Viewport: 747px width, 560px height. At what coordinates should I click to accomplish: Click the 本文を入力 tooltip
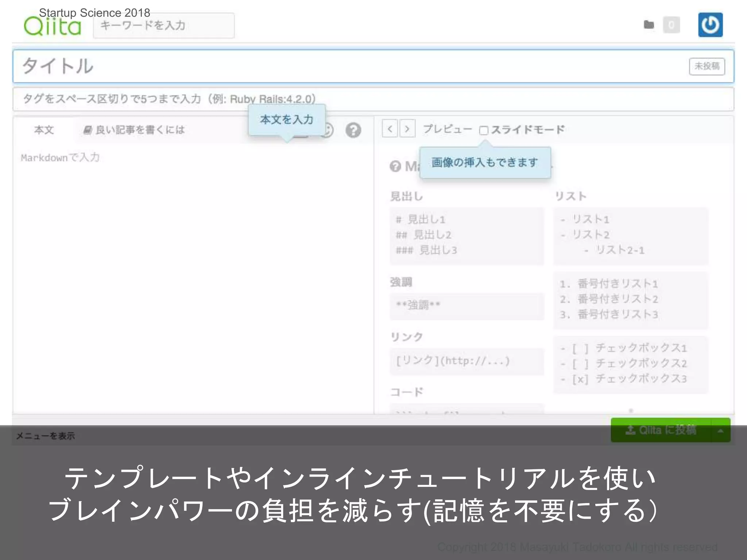click(287, 120)
